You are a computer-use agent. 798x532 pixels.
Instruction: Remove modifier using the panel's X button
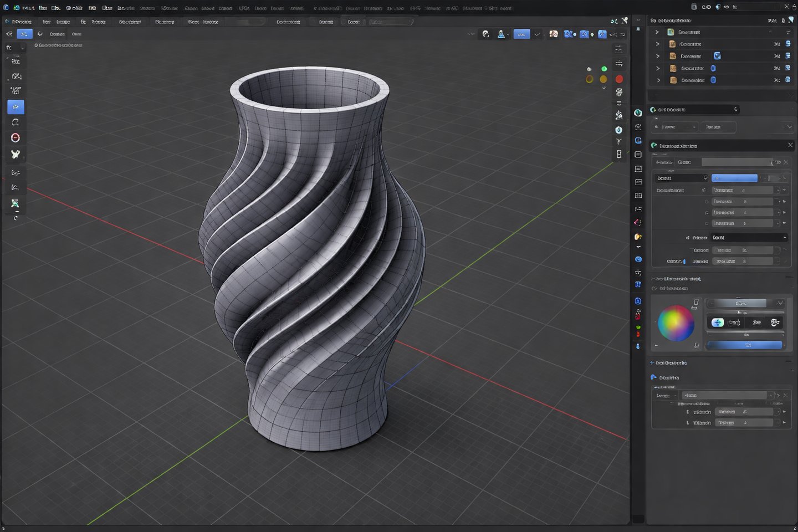790,145
